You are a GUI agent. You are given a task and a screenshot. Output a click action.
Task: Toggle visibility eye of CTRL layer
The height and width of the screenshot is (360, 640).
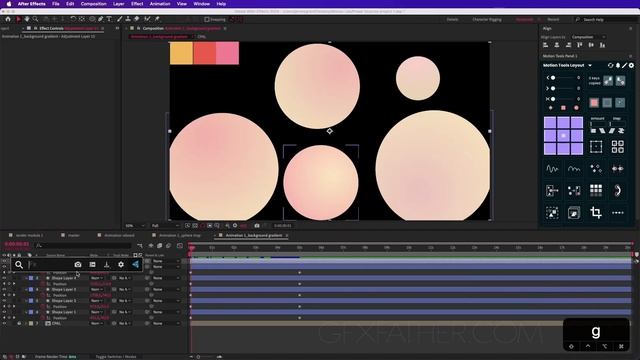(4, 323)
